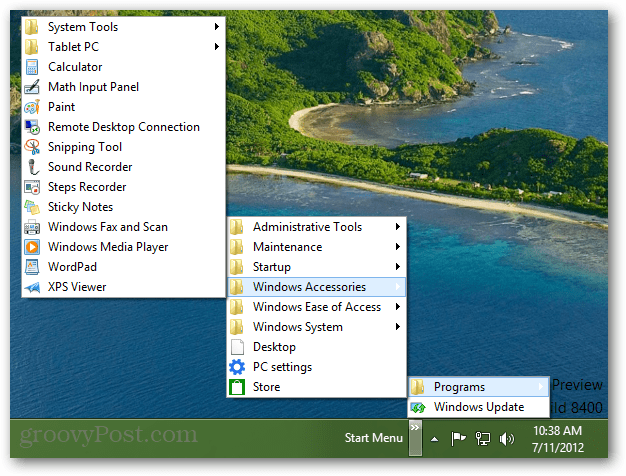Viewport: 626px width, 476px height.
Task: Expand System Tools submenu arrow
Action: click(217, 26)
